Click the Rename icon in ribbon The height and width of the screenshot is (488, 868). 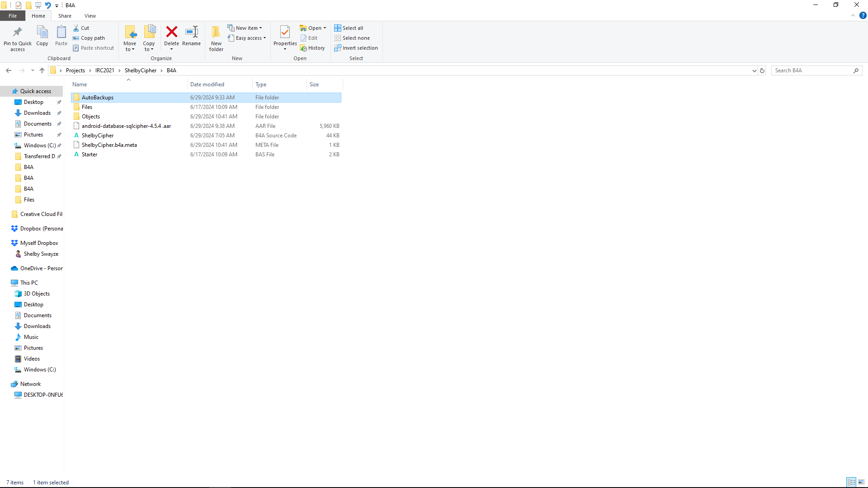point(192,32)
